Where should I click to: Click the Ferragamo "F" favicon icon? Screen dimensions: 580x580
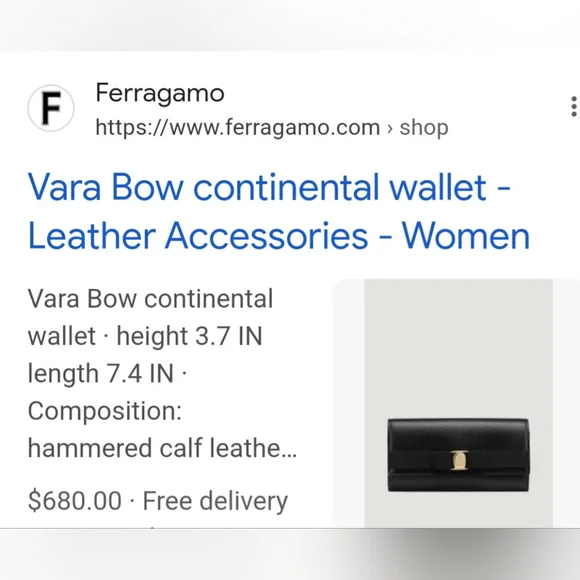(x=51, y=108)
